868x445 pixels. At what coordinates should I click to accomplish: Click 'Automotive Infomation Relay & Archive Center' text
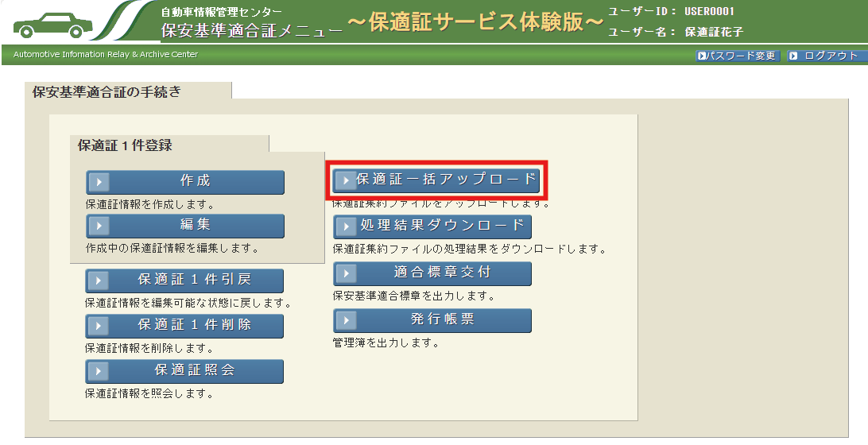pos(105,54)
